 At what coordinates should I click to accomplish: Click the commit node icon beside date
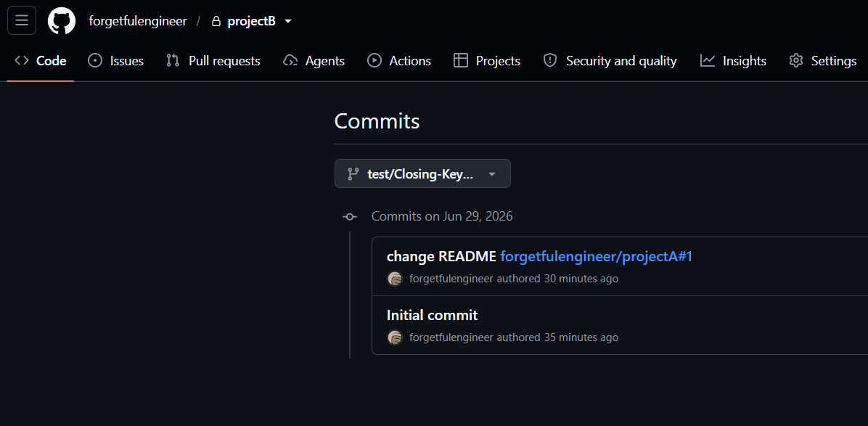pyautogui.click(x=350, y=217)
